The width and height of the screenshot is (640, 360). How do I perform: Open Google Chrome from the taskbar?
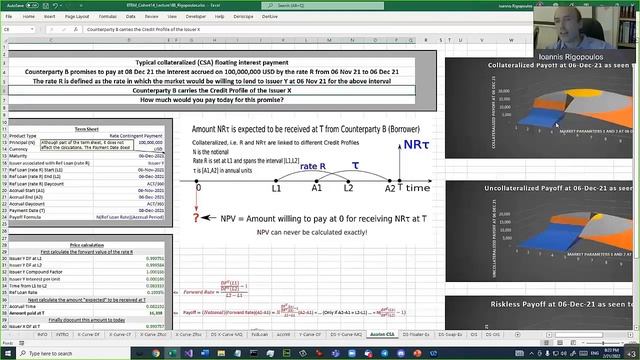[x=156, y=353]
